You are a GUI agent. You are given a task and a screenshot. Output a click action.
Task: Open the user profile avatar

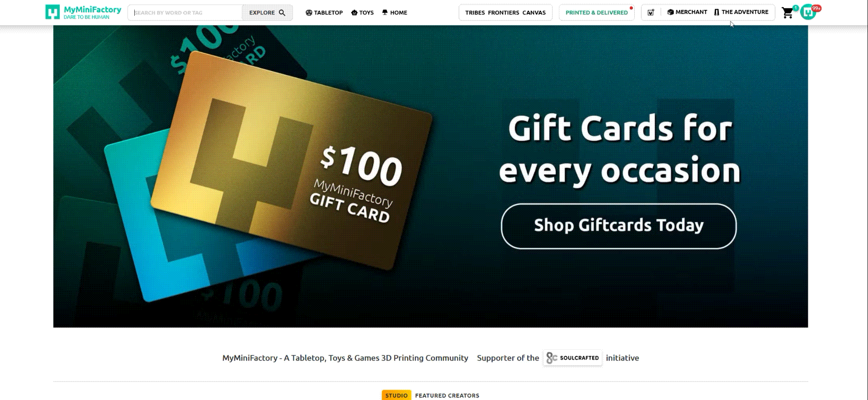(x=808, y=13)
